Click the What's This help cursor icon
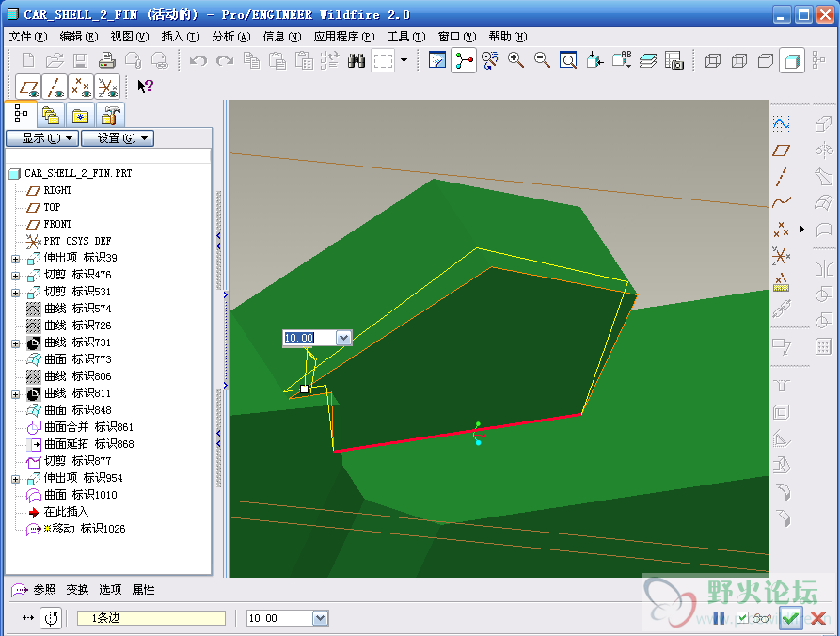Viewport: 840px width, 636px height. (x=145, y=87)
